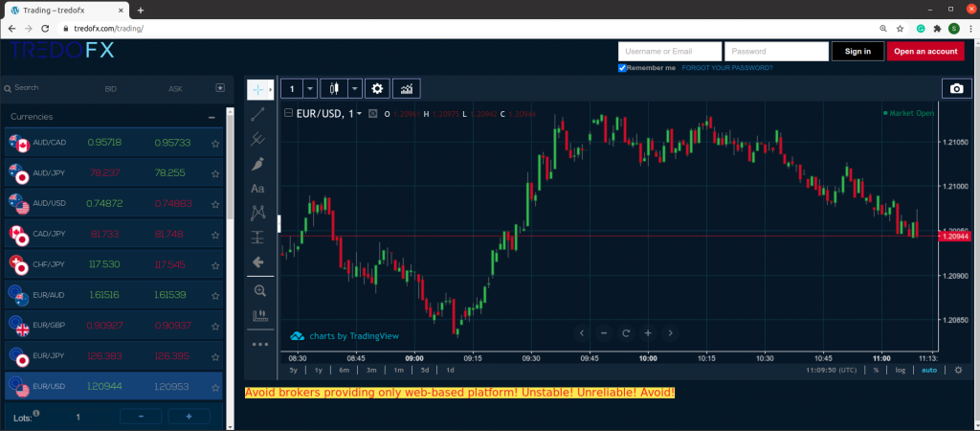Toggle log scale on the chart
The image size is (980, 431).
click(900, 370)
